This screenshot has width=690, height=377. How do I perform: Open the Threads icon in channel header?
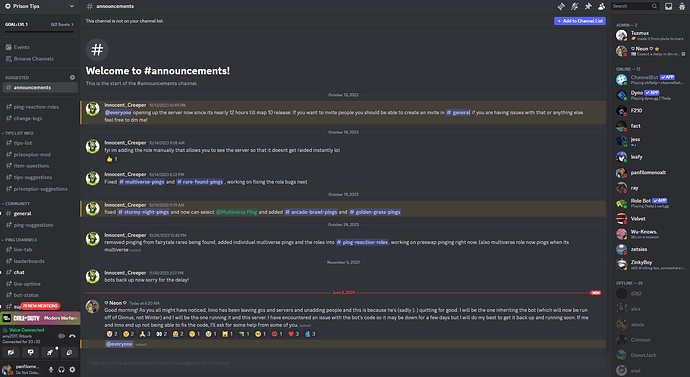pos(561,6)
